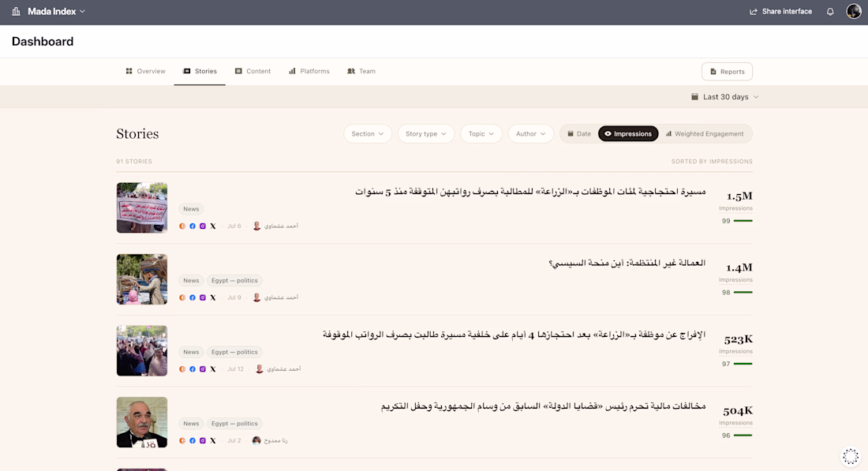Click the X icon on the Jul 2 story
The height and width of the screenshot is (471, 868).
tap(212, 440)
